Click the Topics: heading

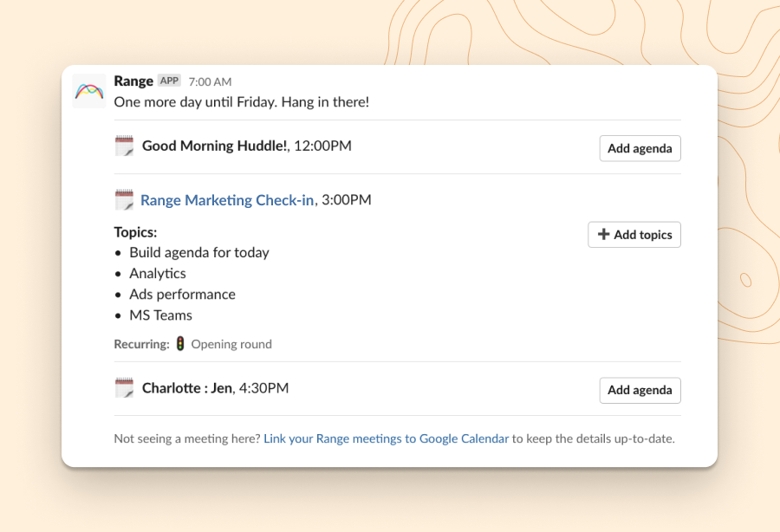(x=135, y=232)
